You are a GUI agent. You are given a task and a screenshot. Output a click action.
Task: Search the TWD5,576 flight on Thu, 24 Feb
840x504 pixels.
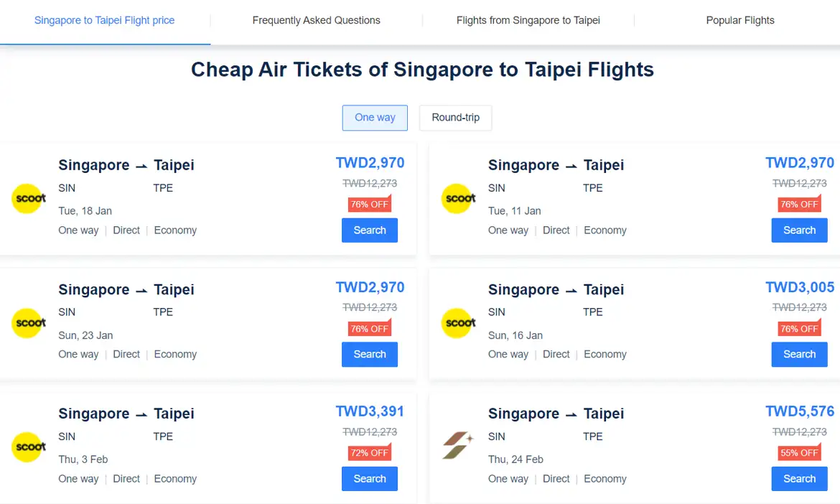pos(799,479)
